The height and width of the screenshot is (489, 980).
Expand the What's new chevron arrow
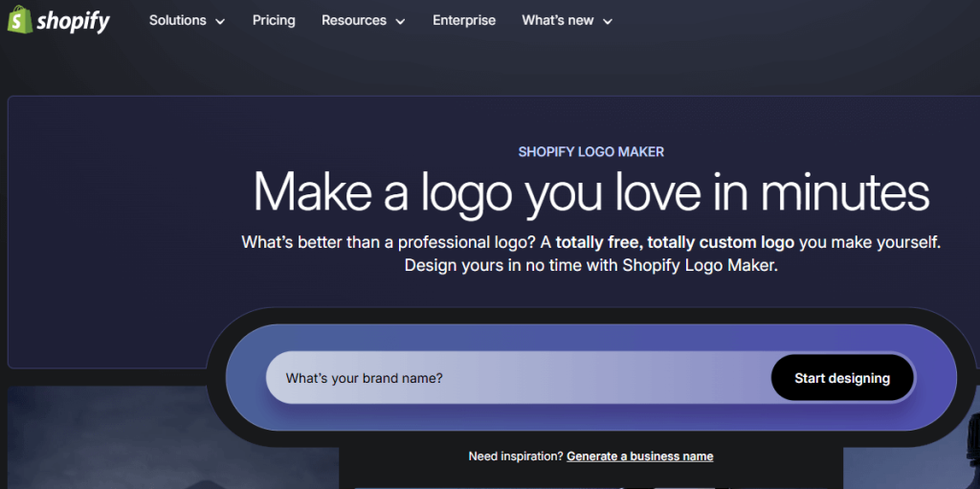point(608,22)
